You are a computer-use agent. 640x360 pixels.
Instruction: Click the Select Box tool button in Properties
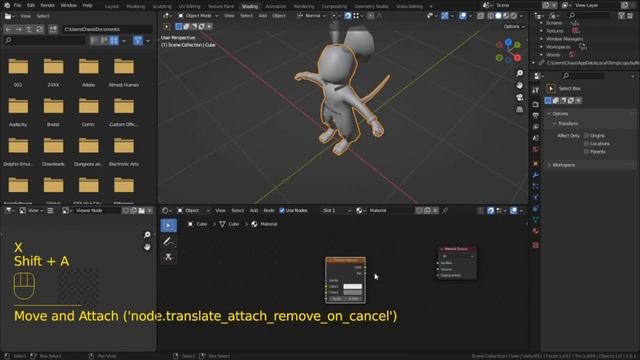pos(551,89)
